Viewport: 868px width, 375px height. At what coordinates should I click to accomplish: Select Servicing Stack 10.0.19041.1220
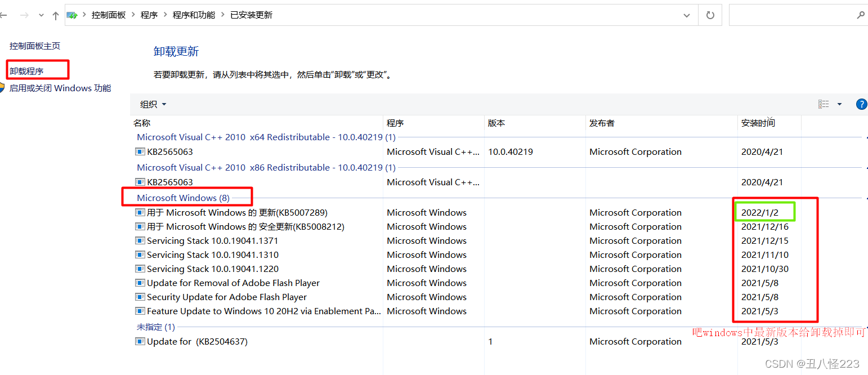[212, 269]
